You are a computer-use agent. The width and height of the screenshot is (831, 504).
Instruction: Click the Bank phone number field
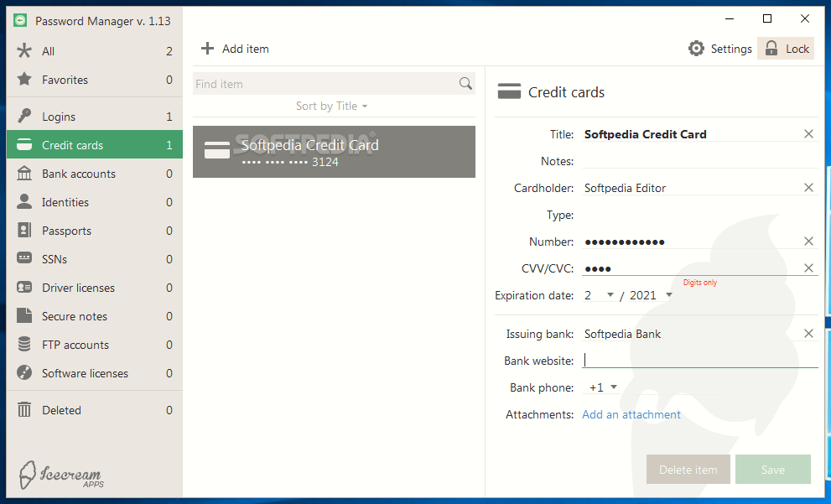pos(721,387)
